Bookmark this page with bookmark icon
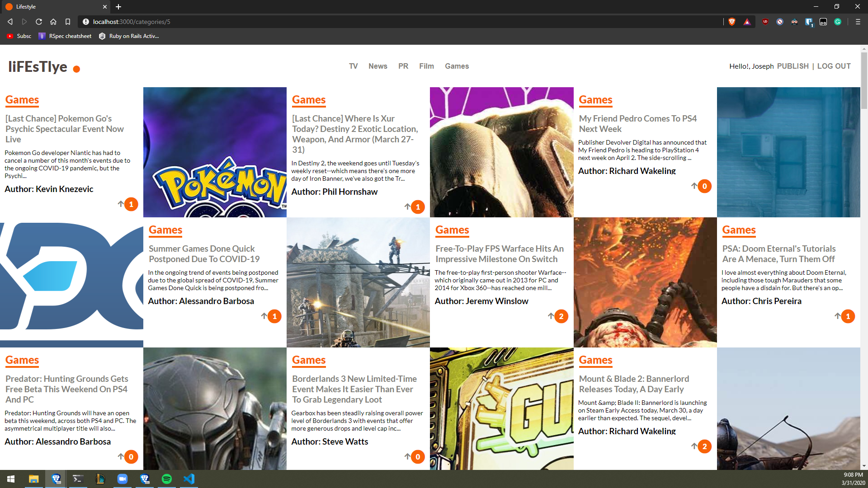 (68, 22)
